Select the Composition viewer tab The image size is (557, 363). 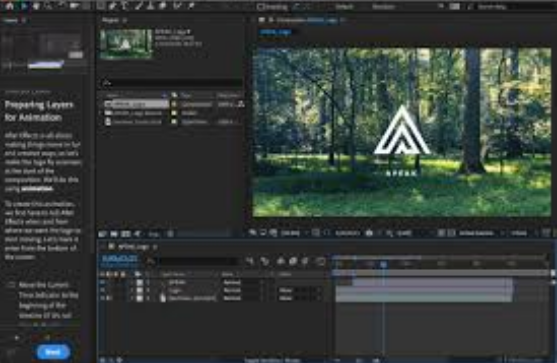click(x=306, y=20)
